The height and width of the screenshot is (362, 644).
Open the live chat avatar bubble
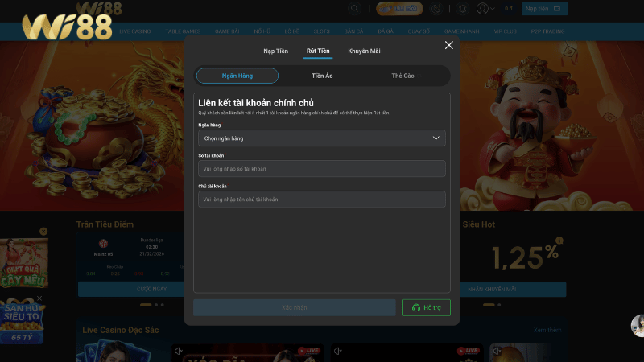(x=637, y=324)
